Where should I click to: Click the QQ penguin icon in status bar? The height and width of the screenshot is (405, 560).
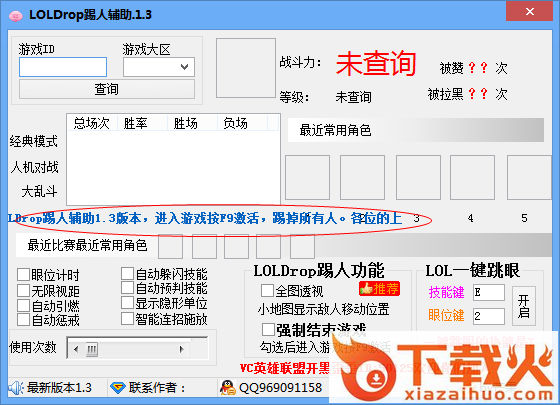click(x=228, y=388)
